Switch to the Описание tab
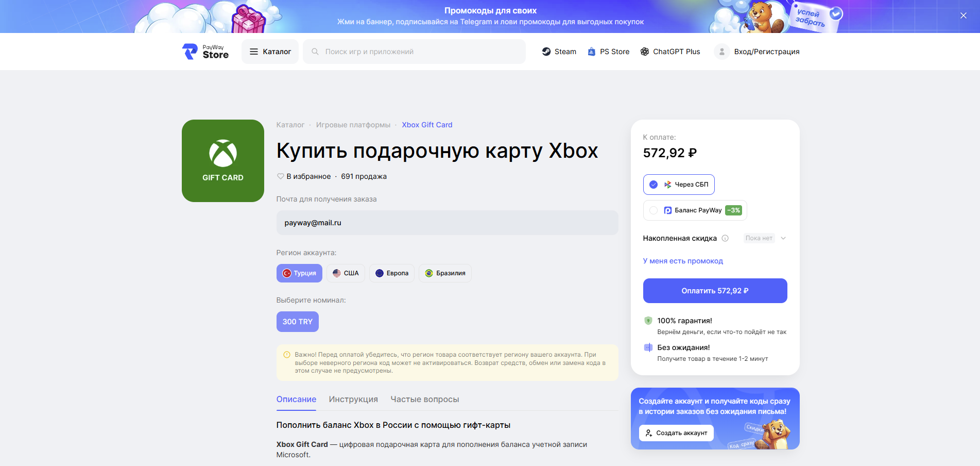Image resolution: width=980 pixels, height=466 pixels. click(x=296, y=400)
